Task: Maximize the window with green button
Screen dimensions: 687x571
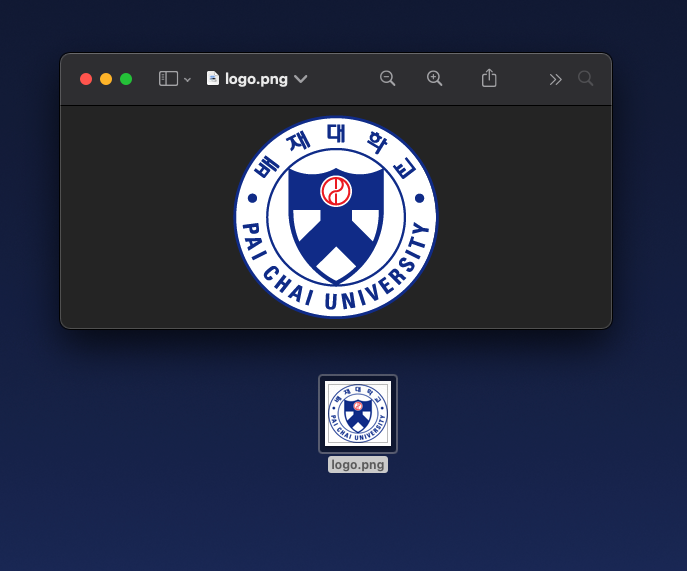Action: 126,79
